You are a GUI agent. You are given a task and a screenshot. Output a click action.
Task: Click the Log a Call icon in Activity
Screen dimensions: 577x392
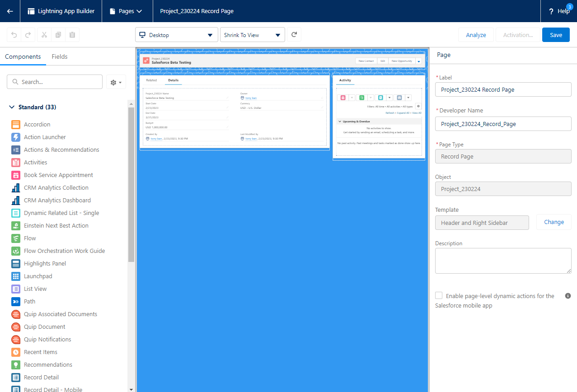click(381, 98)
